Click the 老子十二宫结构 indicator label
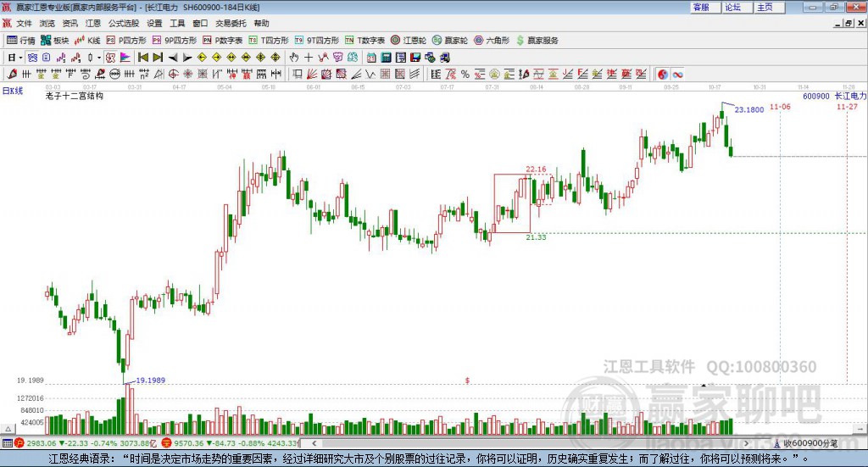 click(75, 96)
